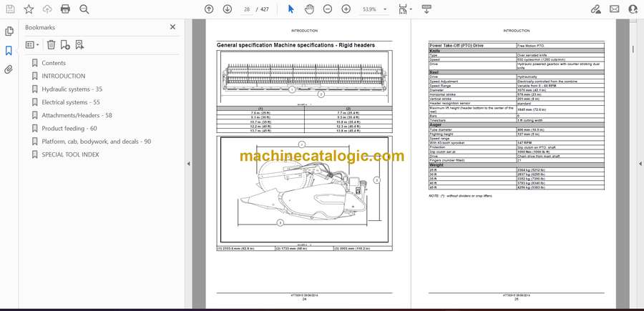Image resolution: width=644 pixels, height=311 pixels.
Task: Click the header side-view dimension diagram
Action: (304, 189)
